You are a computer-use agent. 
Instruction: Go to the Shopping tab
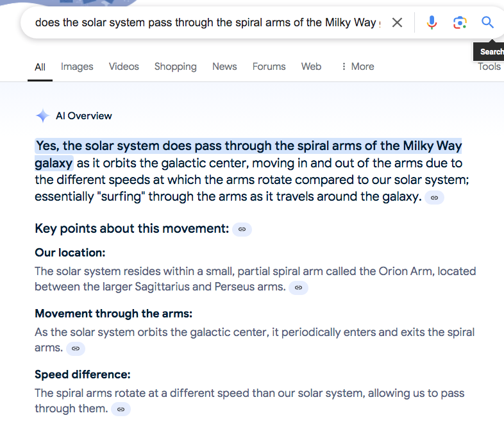175,67
